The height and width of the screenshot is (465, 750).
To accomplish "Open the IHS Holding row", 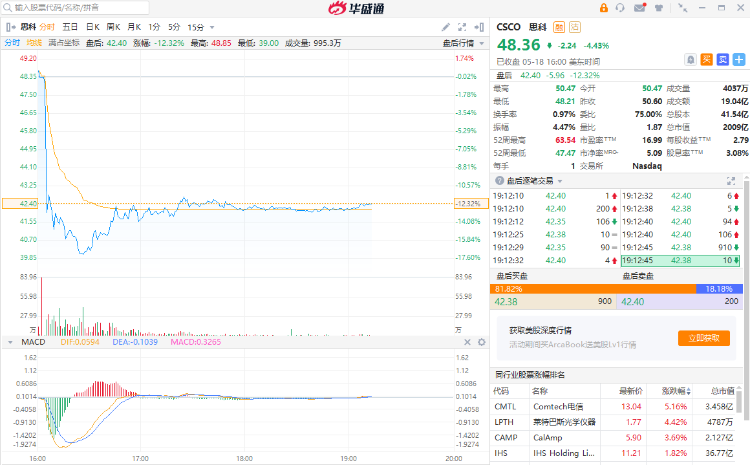I will tap(613, 453).
